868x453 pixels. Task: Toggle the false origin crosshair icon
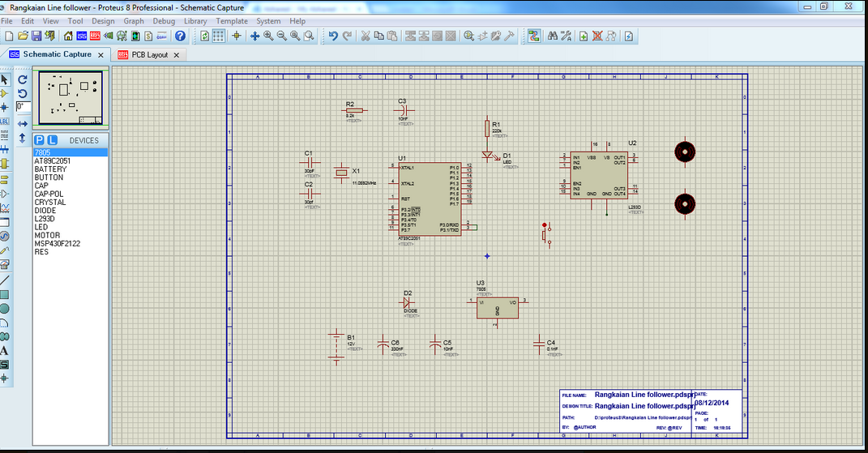pos(237,36)
